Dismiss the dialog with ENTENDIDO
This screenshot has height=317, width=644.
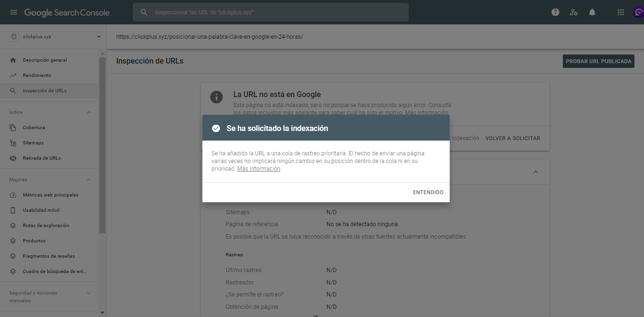pos(428,192)
